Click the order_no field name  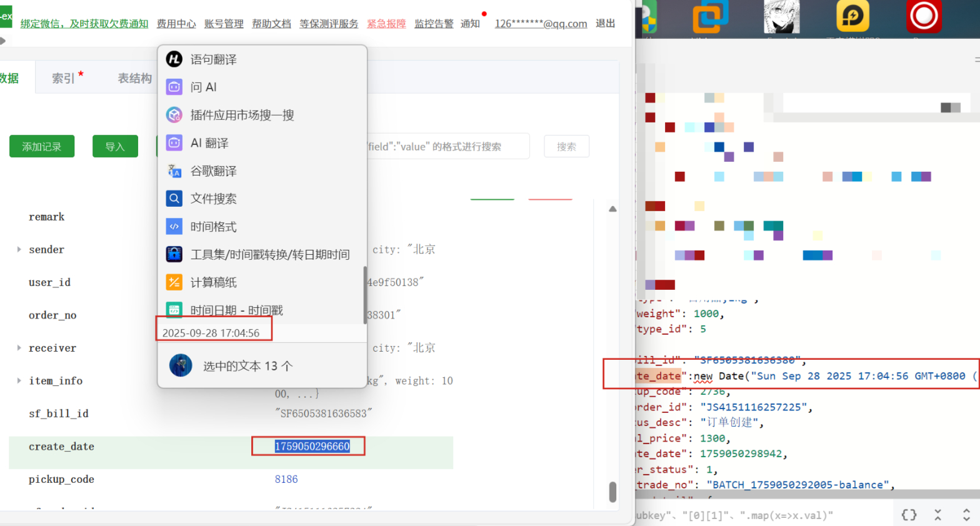[52, 315]
